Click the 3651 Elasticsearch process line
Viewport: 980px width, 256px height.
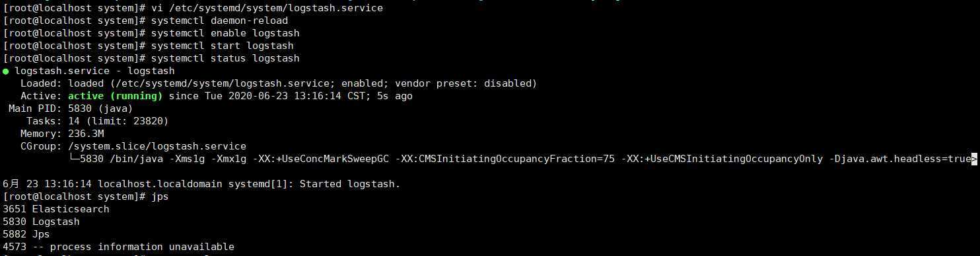click(x=56, y=209)
